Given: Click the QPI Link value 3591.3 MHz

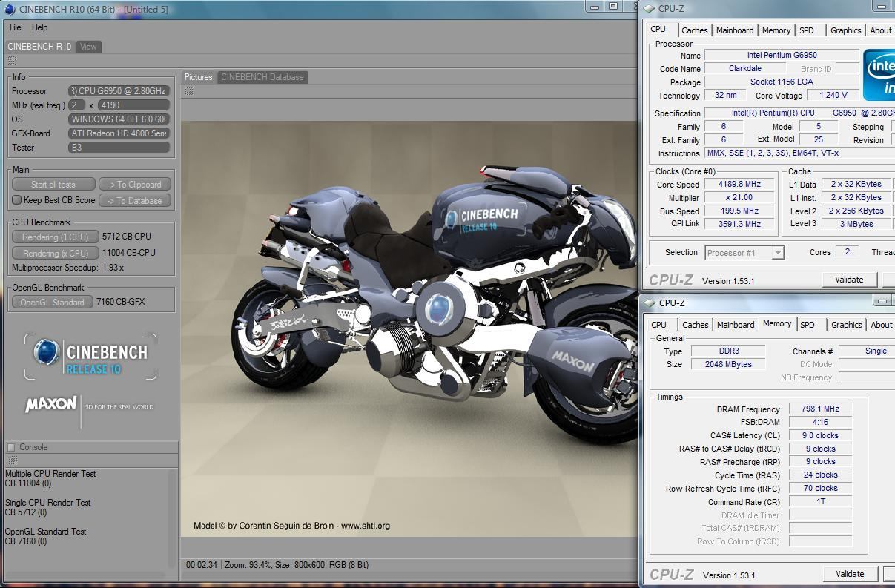Looking at the screenshot, I should click(739, 224).
